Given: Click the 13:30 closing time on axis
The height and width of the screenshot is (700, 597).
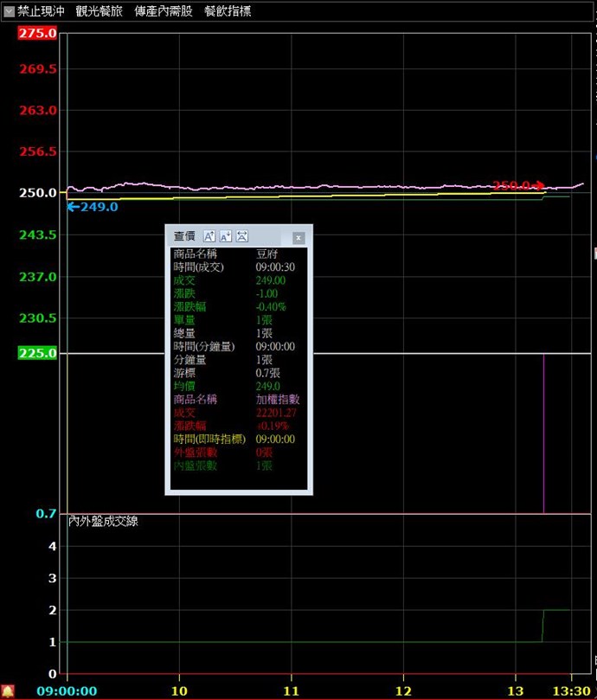Looking at the screenshot, I should point(572,691).
